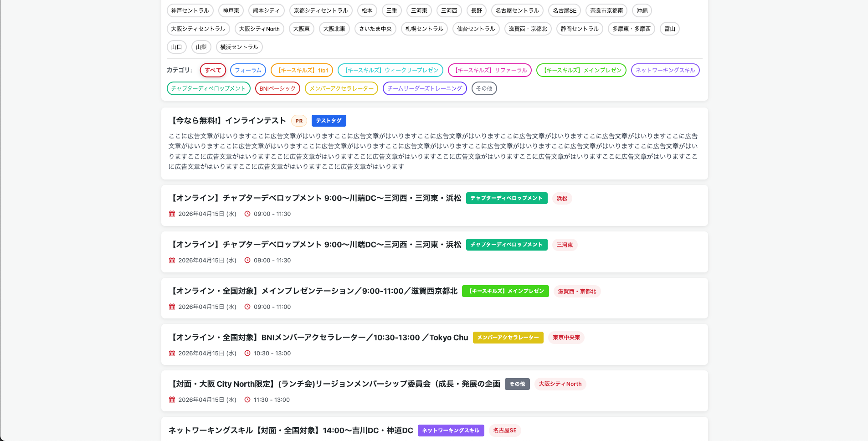
Task: Click the 浜松 chapter tag
Action: [x=562, y=198]
